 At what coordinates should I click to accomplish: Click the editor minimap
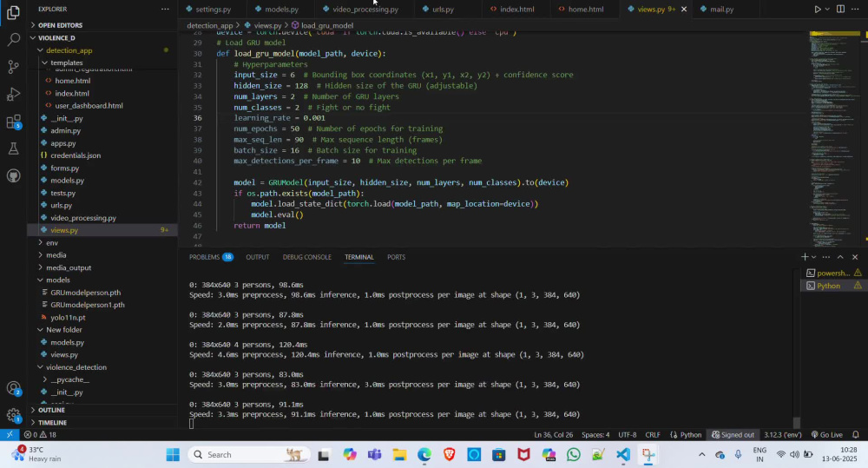pyautogui.click(x=835, y=138)
